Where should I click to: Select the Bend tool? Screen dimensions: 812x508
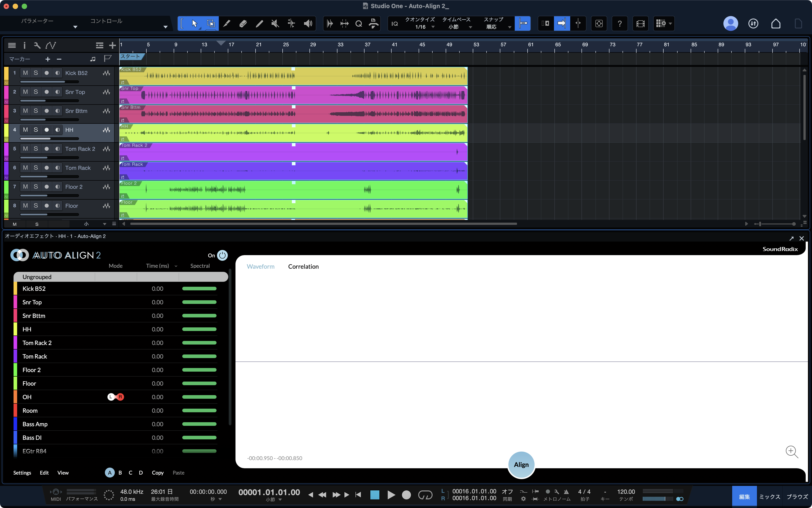pyautogui.click(x=291, y=23)
